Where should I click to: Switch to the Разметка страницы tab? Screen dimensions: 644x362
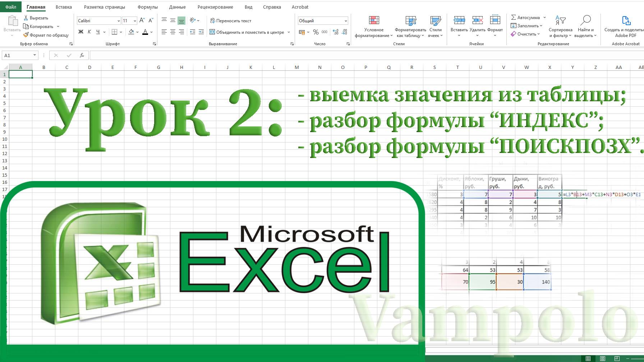click(x=105, y=7)
